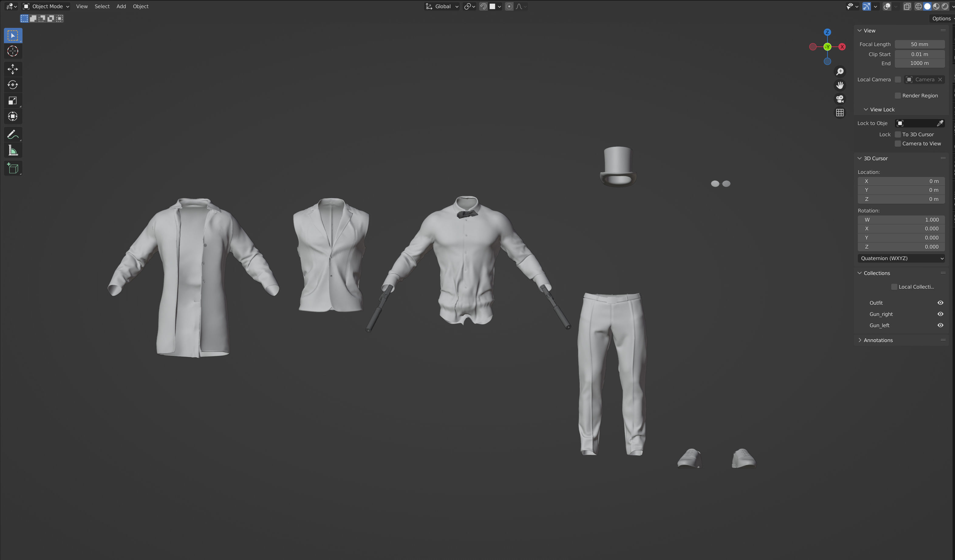
Task: Expand the Annotations panel
Action: pyautogui.click(x=878, y=340)
